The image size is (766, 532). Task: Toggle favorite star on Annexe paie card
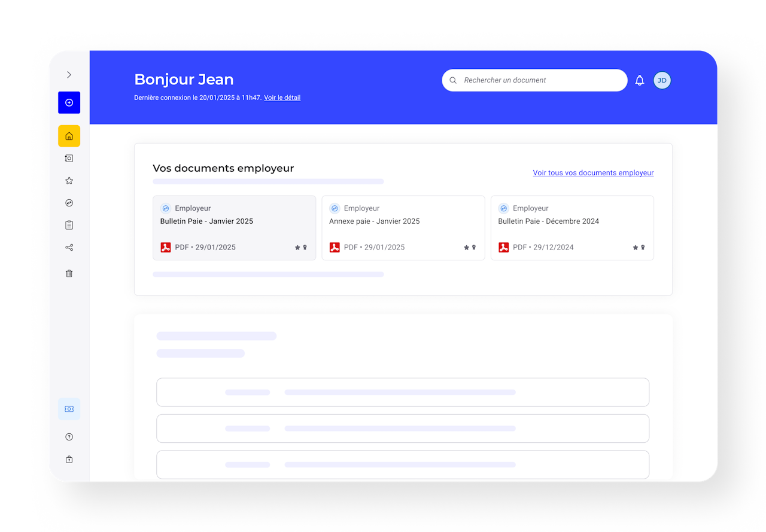(x=466, y=247)
